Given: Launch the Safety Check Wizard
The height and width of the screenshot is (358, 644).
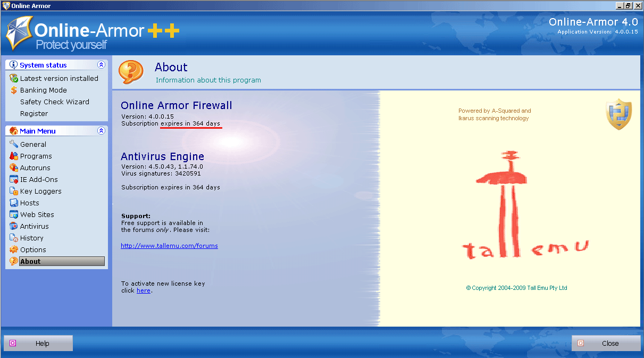Looking at the screenshot, I should pyautogui.click(x=55, y=102).
